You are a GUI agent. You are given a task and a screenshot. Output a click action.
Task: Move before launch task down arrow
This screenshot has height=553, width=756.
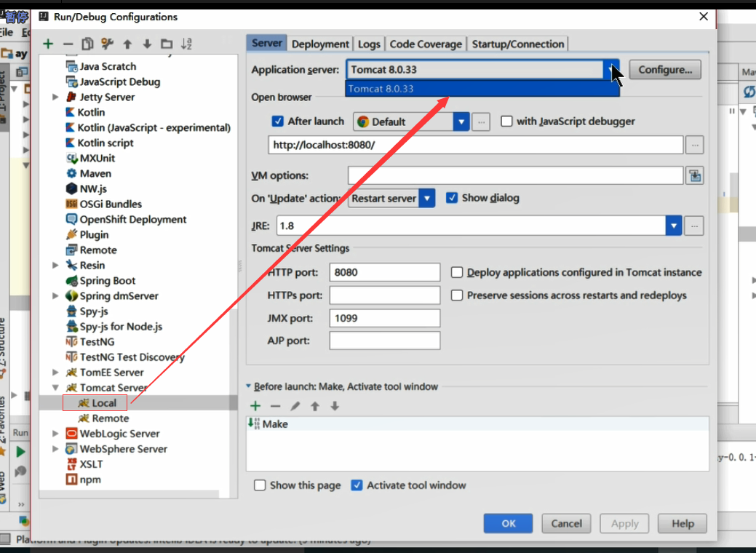click(x=335, y=406)
